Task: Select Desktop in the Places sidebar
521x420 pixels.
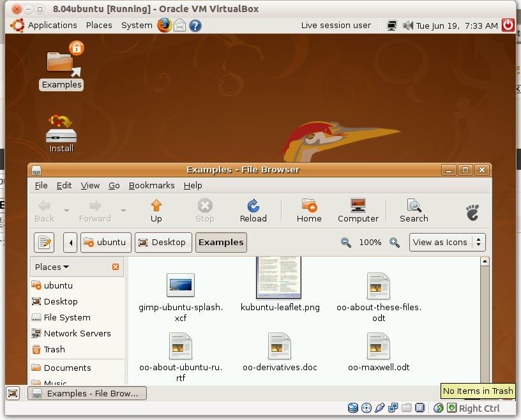Action: pyautogui.click(x=77, y=301)
